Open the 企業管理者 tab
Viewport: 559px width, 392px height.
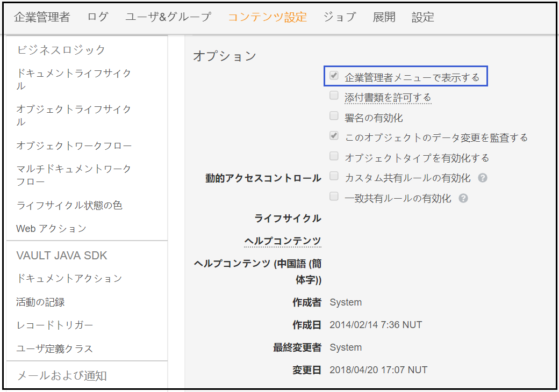[42, 17]
